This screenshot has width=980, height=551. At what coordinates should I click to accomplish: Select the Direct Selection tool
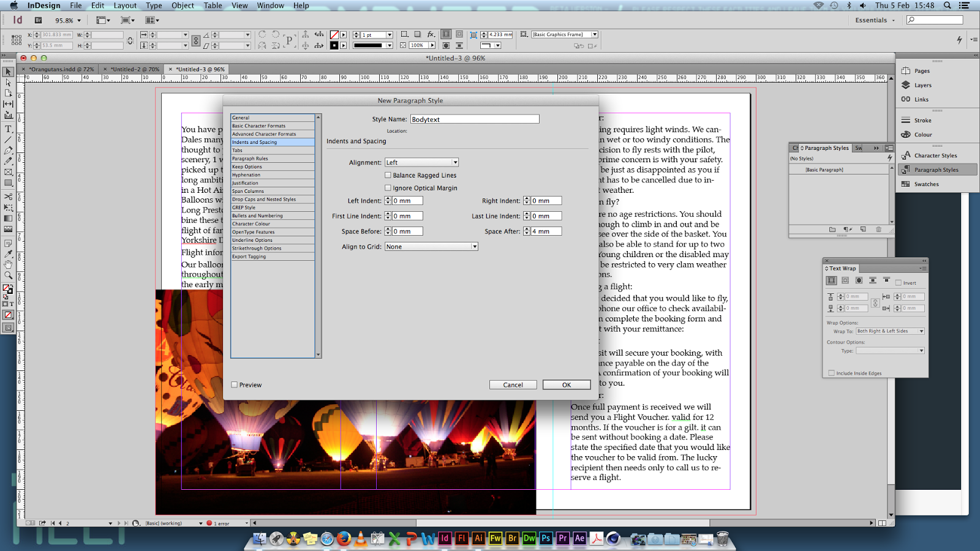point(8,83)
